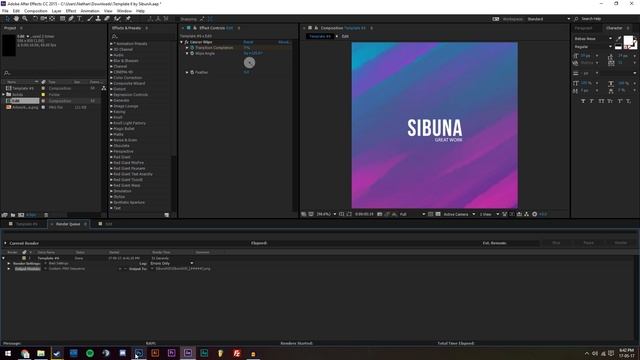The height and width of the screenshot is (360, 640).
Task: Click the Output To file name link
Action: 183,269
